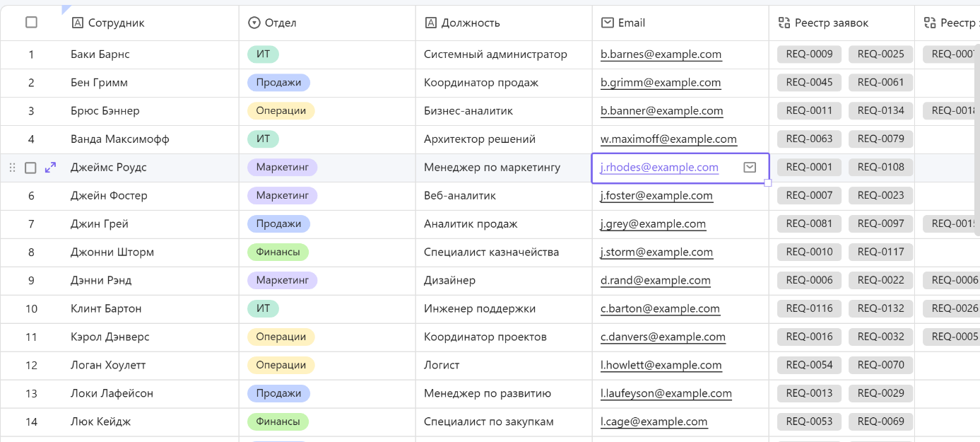Open linked record REQ-0054

tap(809, 366)
